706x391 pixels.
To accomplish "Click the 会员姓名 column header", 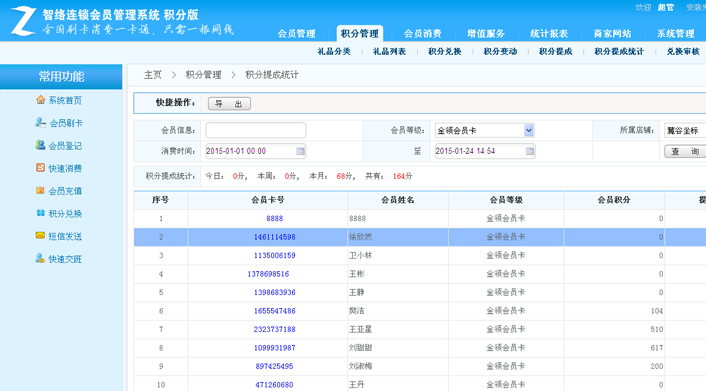I will pos(398,200).
